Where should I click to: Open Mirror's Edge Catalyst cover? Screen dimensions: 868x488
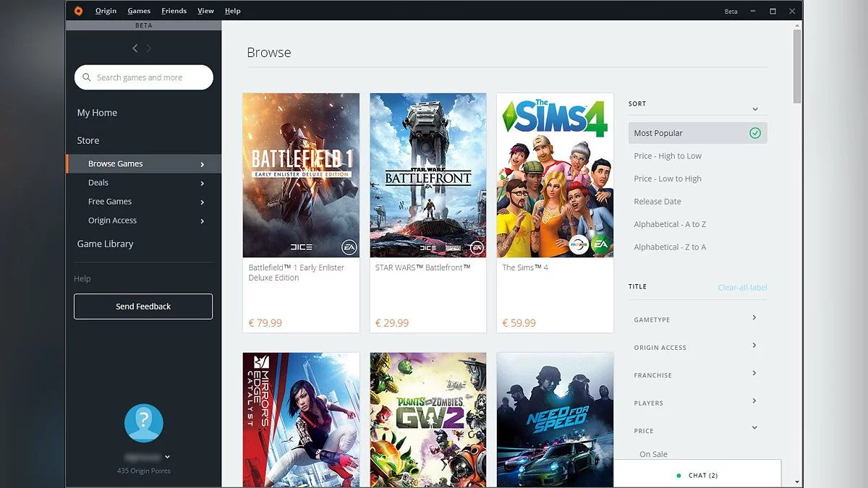point(301,420)
